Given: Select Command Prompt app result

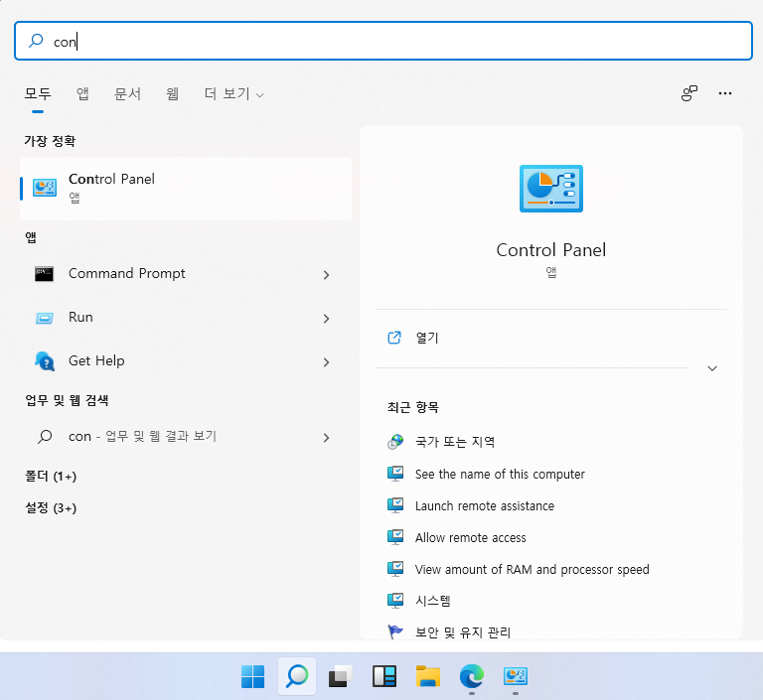Looking at the screenshot, I should [x=186, y=274].
